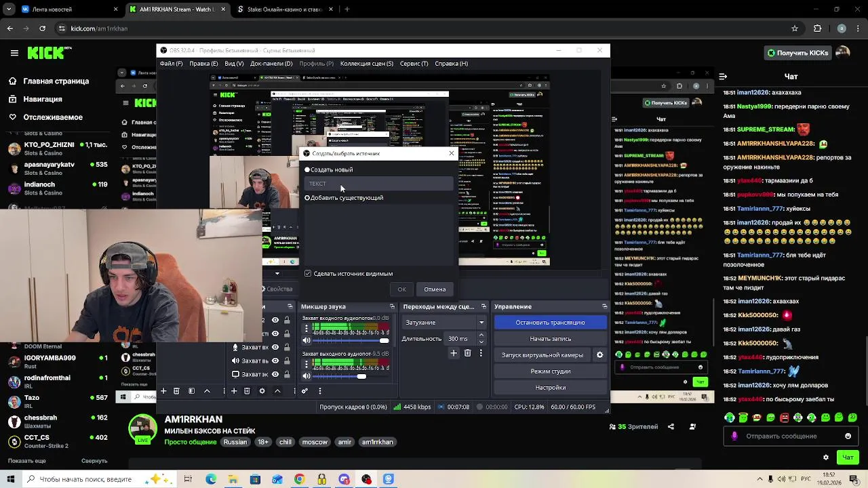868x488 pixels.
Task: Click Показать еще in sidebar
Action: point(27,461)
